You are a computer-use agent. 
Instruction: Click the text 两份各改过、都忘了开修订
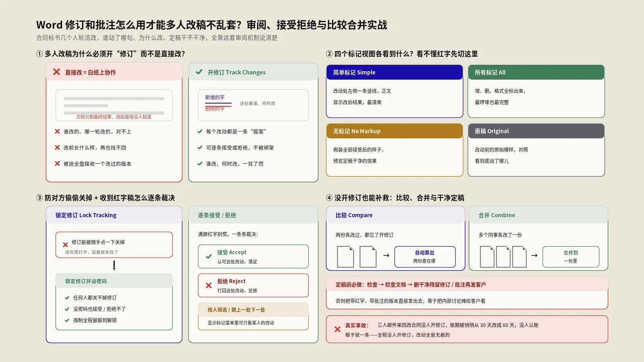point(365,235)
